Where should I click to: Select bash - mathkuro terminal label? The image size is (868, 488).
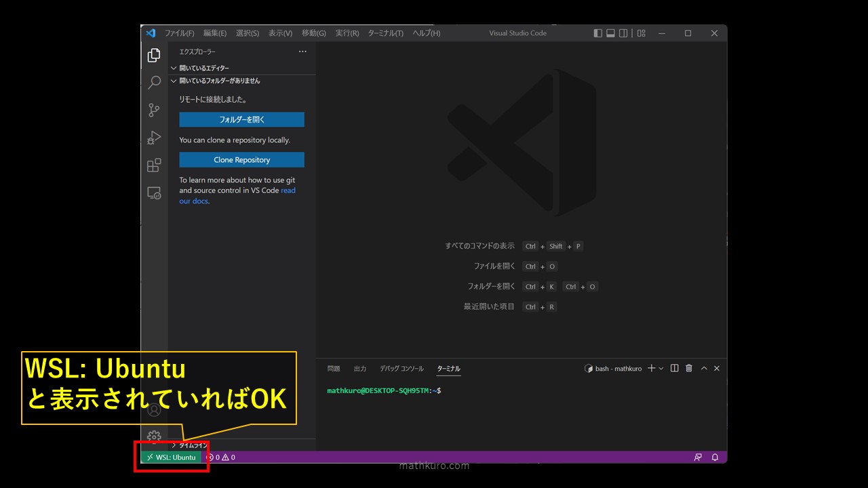618,369
